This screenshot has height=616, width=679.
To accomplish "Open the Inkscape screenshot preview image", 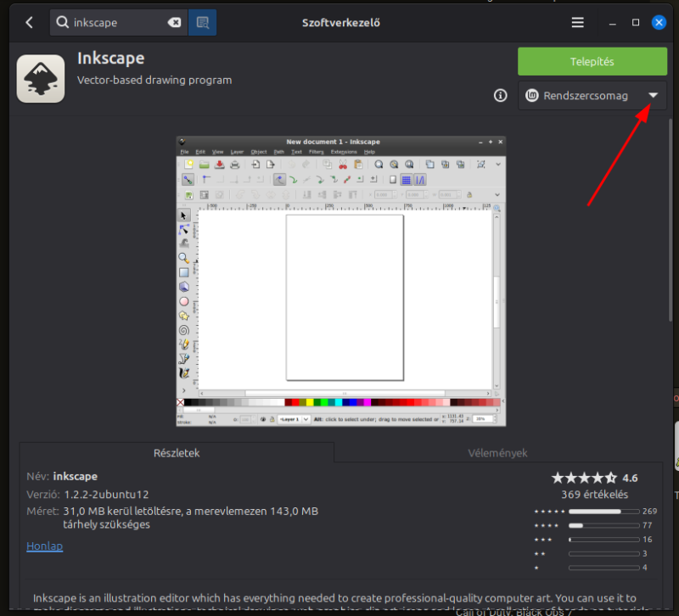I will (x=341, y=282).
